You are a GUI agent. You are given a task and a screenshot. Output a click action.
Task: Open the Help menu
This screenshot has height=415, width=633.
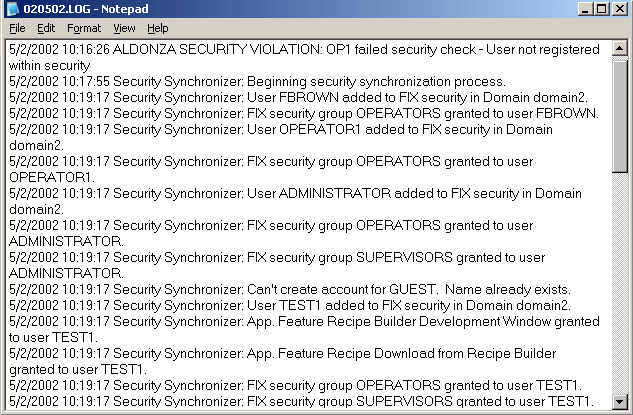tap(158, 28)
